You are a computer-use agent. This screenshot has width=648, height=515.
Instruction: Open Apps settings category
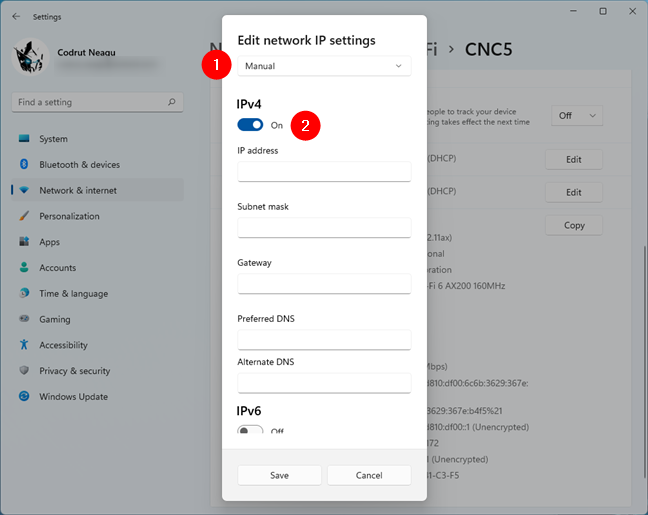coord(98,241)
